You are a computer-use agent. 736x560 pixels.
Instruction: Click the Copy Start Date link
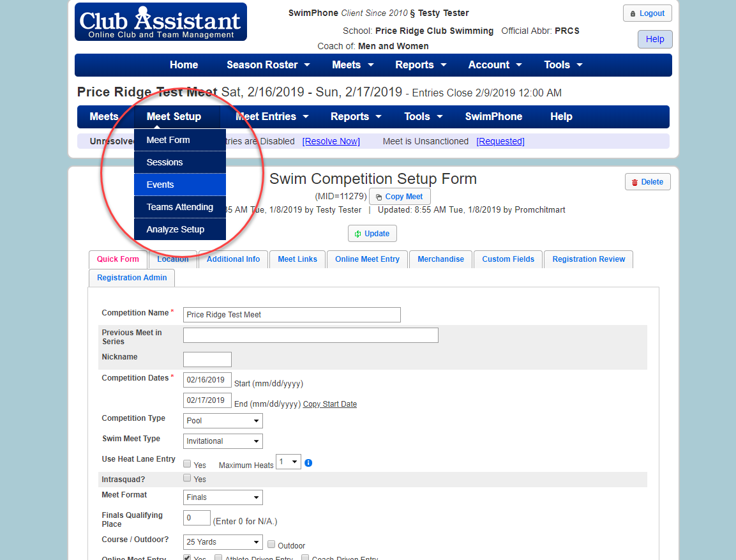click(x=330, y=404)
